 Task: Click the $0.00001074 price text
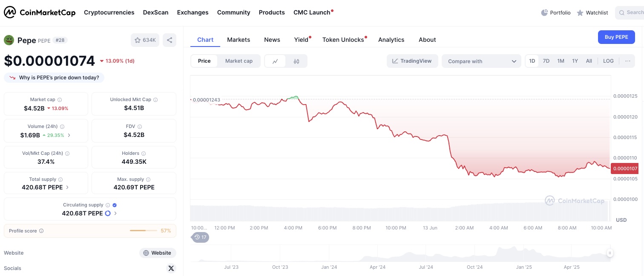tap(49, 61)
